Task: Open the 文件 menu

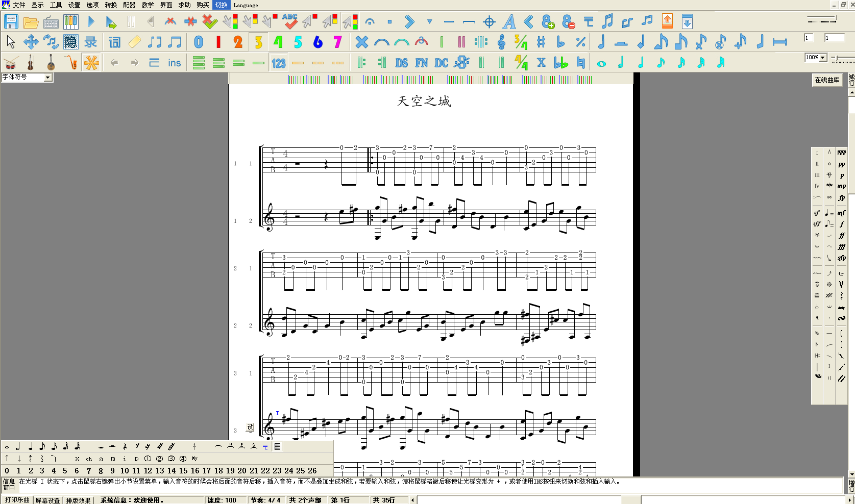Action: [x=19, y=5]
